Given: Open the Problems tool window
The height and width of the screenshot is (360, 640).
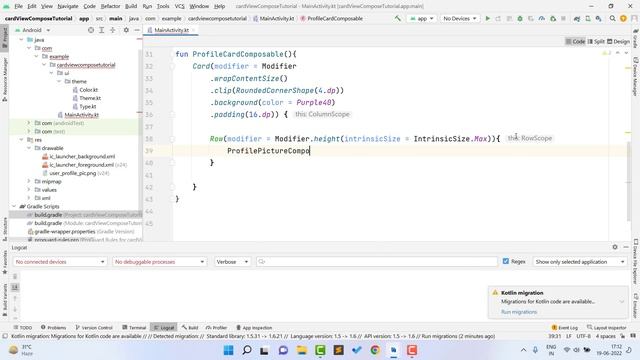Looking at the screenshot, I should (53, 327).
